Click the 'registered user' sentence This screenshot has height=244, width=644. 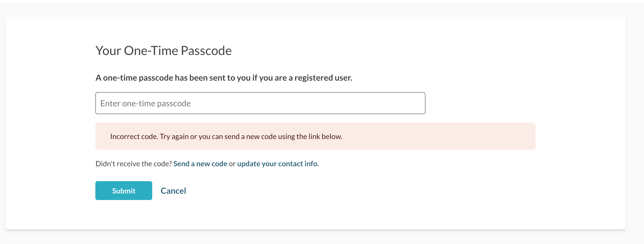pyautogui.click(x=224, y=78)
